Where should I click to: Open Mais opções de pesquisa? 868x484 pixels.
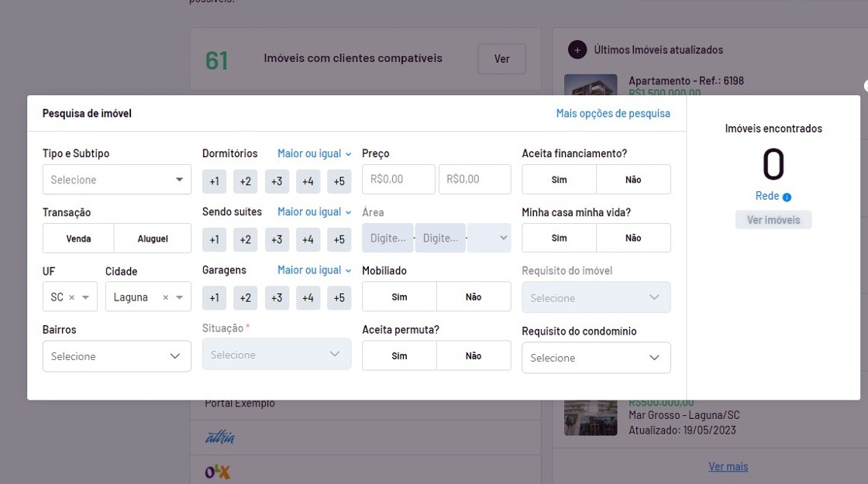coord(613,113)
